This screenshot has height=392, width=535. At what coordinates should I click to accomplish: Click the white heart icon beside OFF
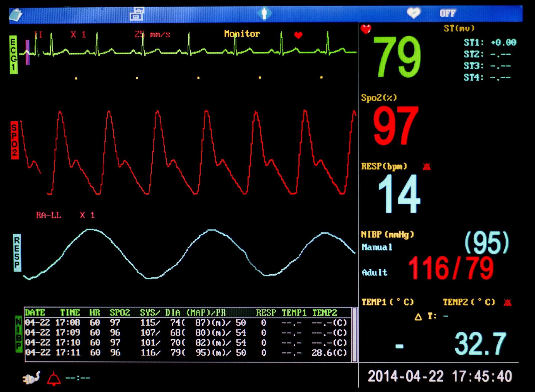[x=414, y=13]
